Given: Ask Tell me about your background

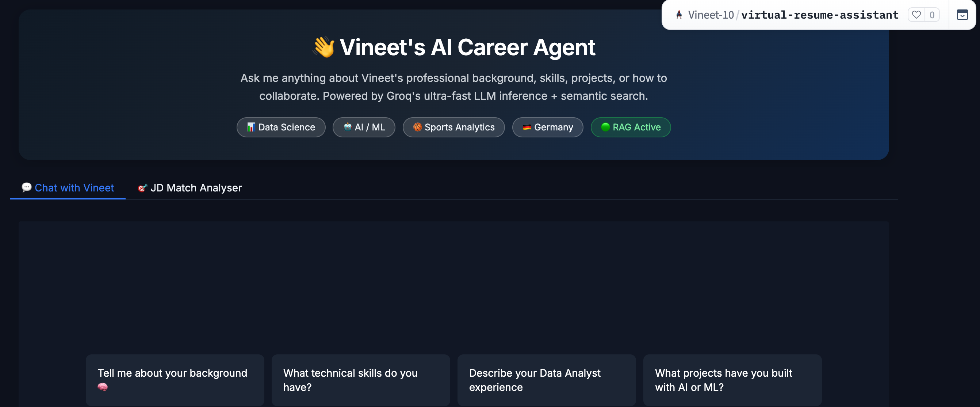Looking at the screenshot, I should click(x=175, y=380).
